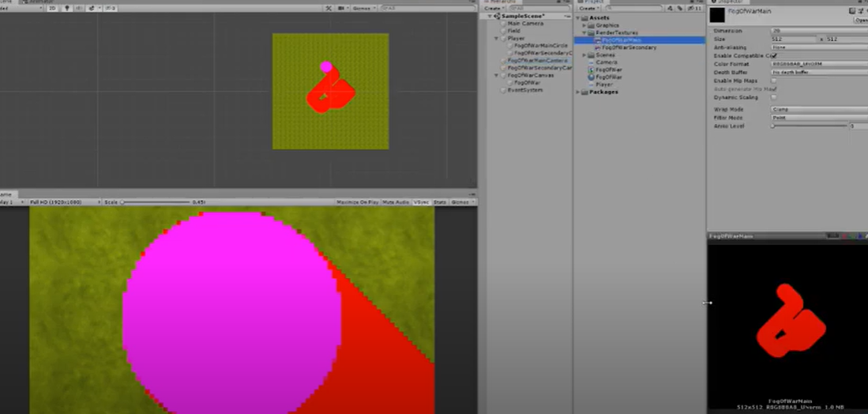Click the Aniso Level slider
The width and height of the screenshot is (868, 414).
click(810, 126)
